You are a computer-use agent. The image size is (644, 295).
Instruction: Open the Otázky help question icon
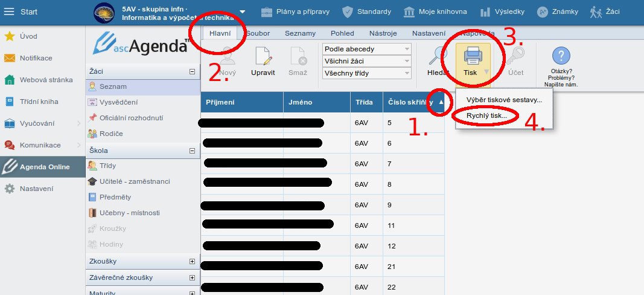click(x=561, y=57)
